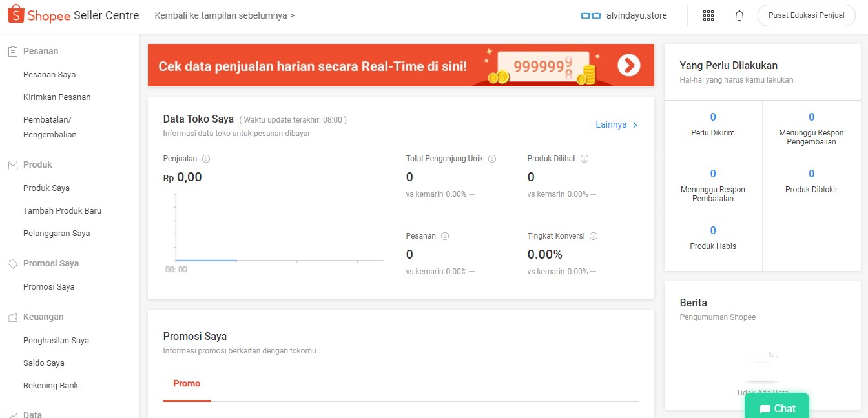The width and height of the screenshot is (868, 418).
Task: Click the Produk Dilihat info icon
Action: (584, 159)
